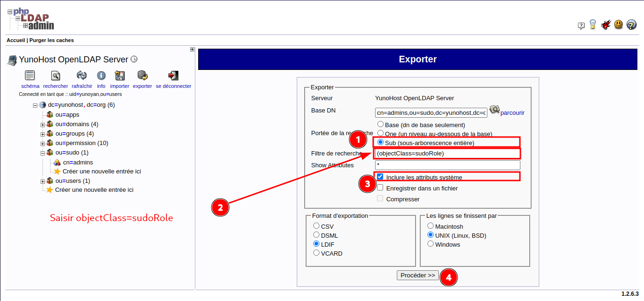
Task: Open the Accueil menu link
Action: click(x=16, y=40)
